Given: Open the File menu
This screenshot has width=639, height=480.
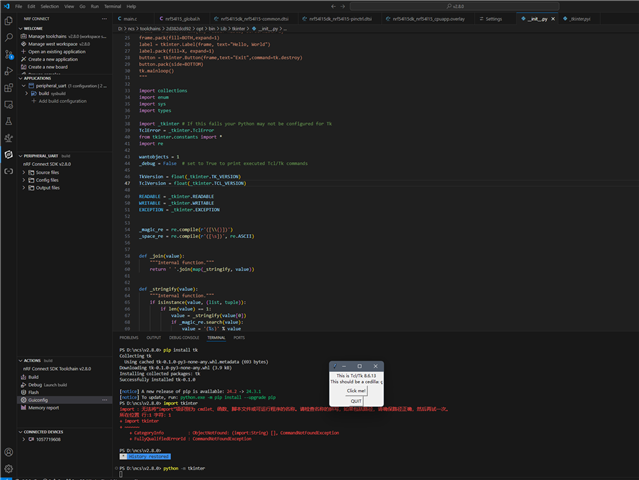Looking at the screenshot, I should point(18,6).
